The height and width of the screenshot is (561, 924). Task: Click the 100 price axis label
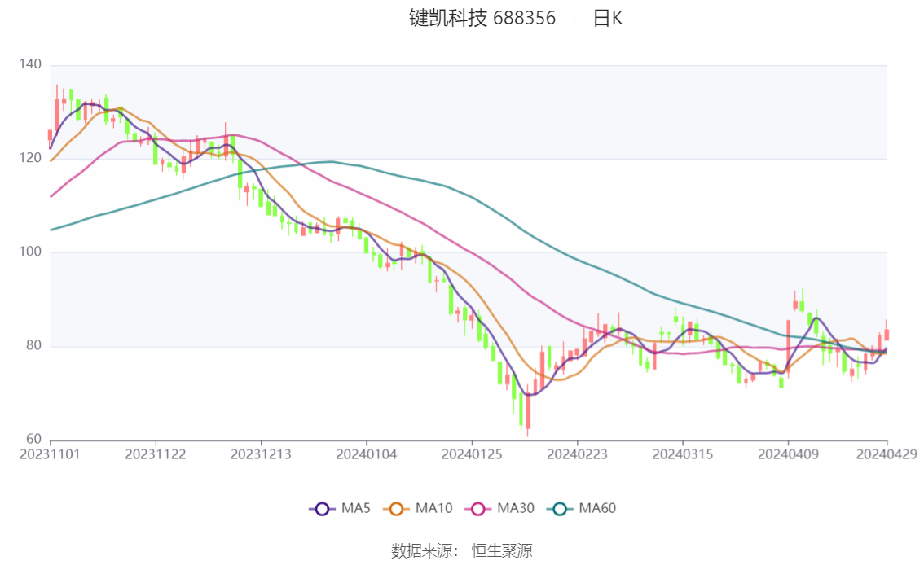(x=30, y=252)
